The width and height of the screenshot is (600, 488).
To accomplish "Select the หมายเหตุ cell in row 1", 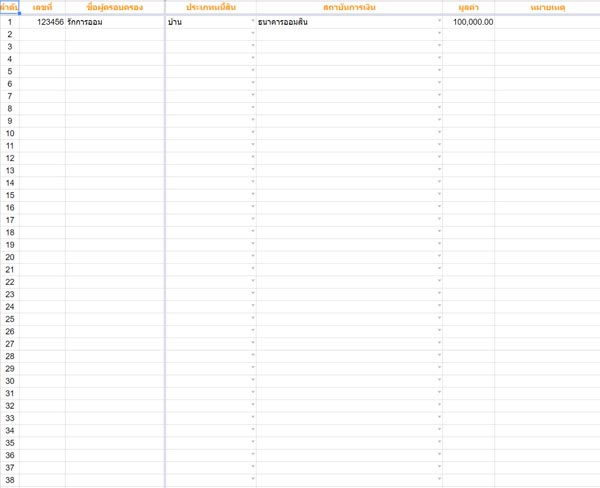I will click(x=546, y=22).
